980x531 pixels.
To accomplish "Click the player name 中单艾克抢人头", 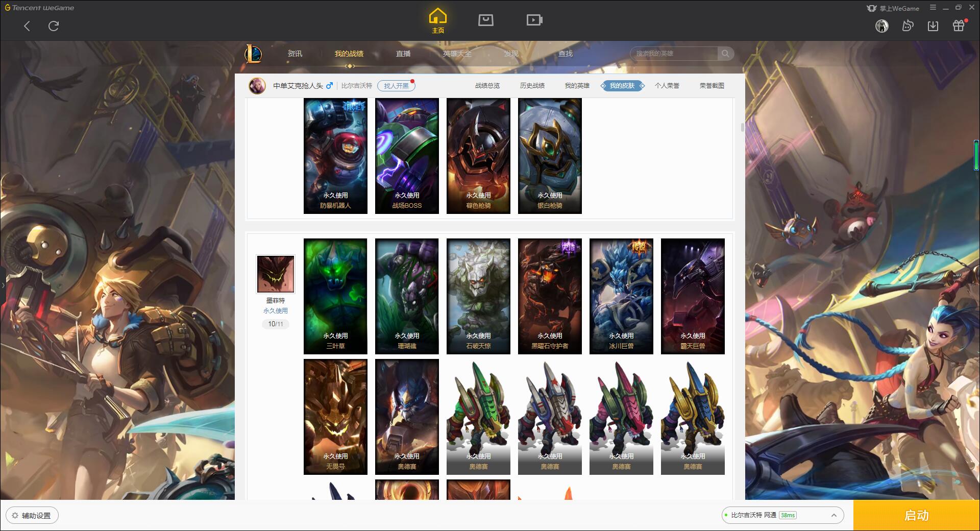I will pos(298,86).
